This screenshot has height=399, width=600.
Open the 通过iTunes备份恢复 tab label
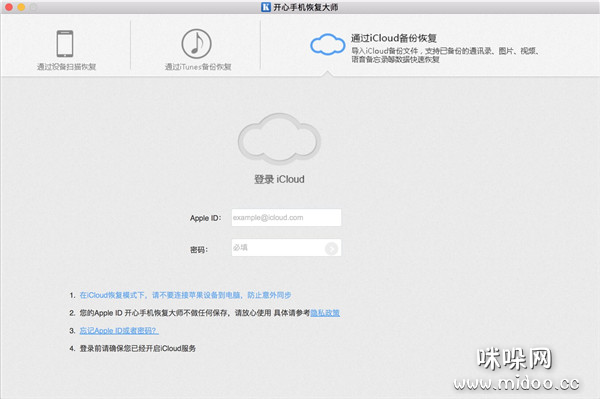(198, 67)
